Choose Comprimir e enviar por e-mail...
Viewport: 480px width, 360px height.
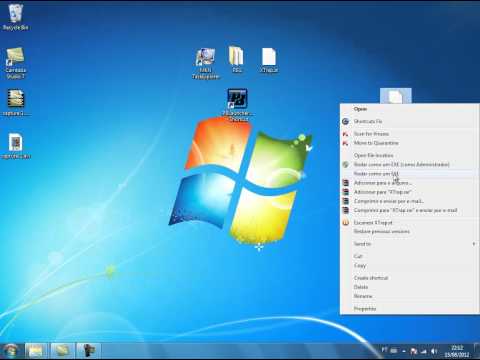409,201
